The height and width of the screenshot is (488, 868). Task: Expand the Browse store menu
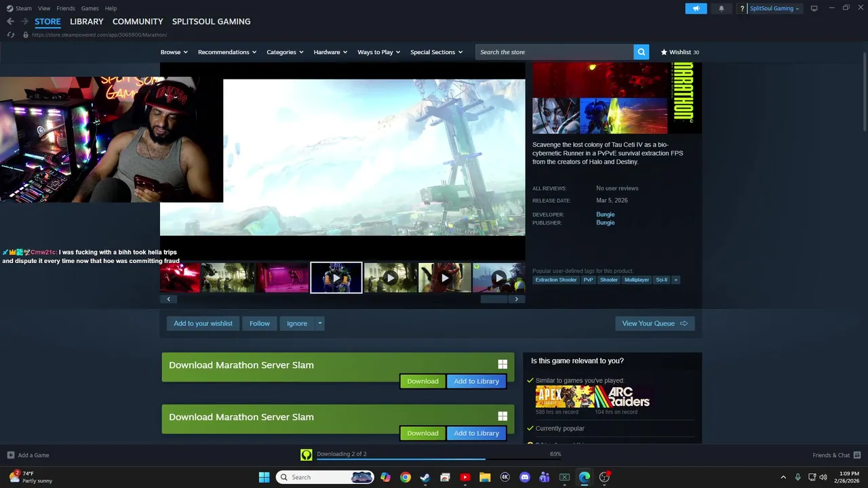[174, 52]
